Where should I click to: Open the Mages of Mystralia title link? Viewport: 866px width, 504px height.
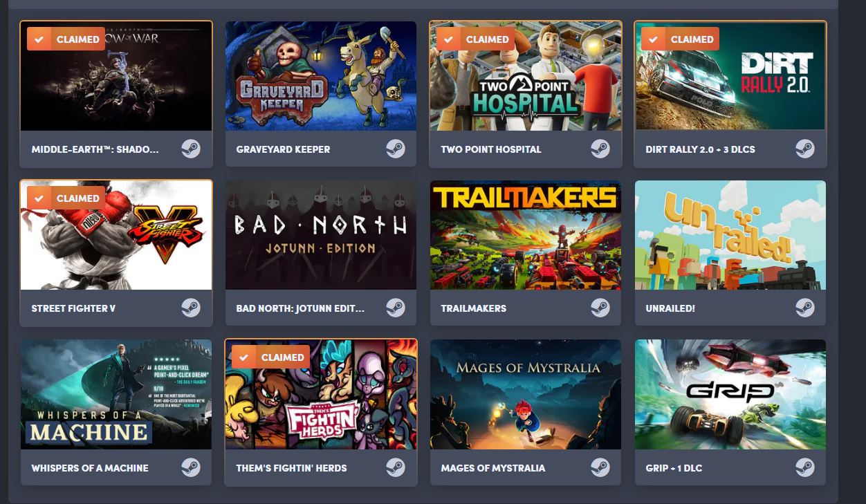(x=493, y=468)
